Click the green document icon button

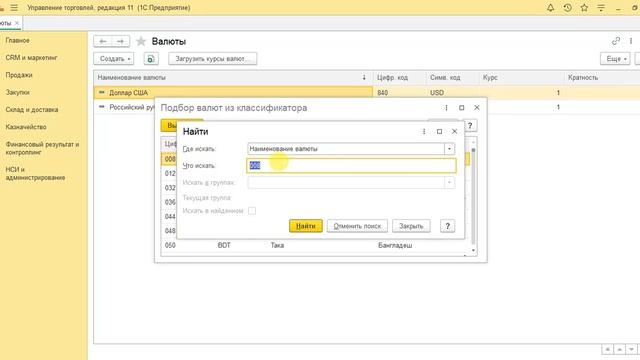click(151, 59)
